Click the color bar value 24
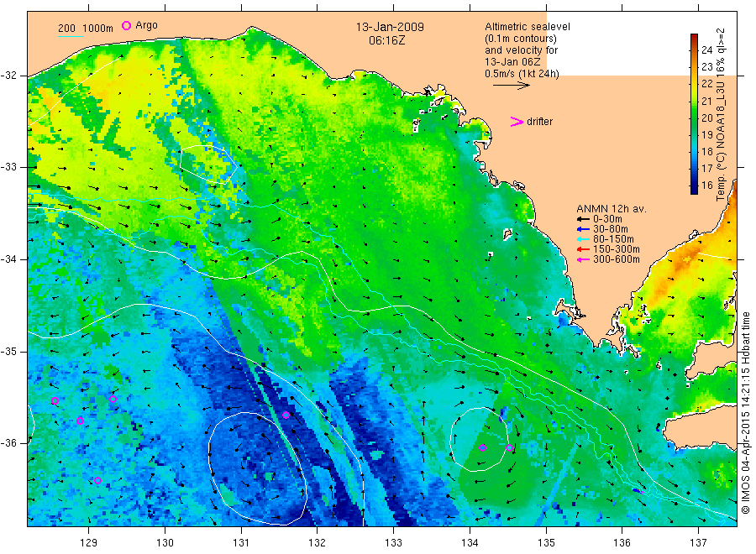 pyautogui.click(x=706, y=50)
